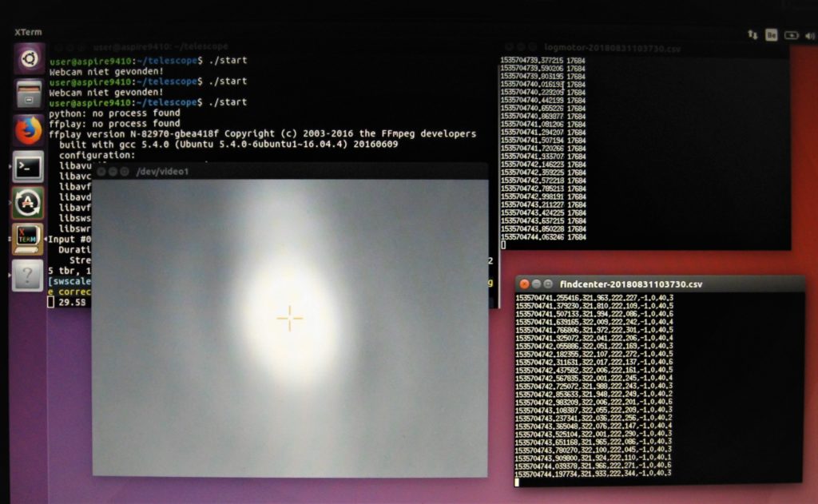Minimize the findcenter CSV window

[x=538, y=283]
